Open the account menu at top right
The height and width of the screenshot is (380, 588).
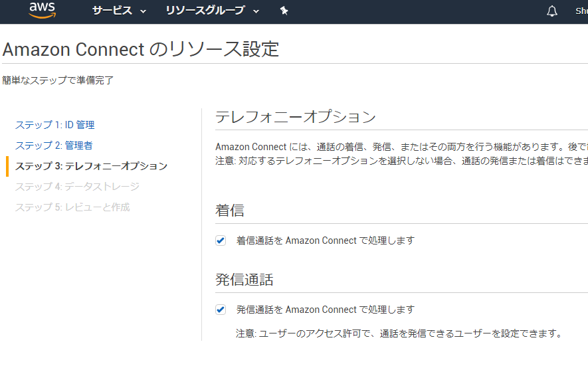581,11
